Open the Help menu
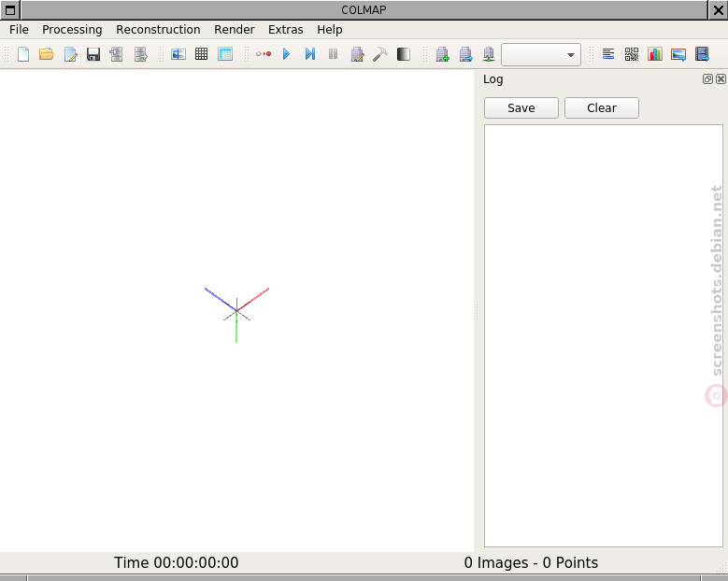 (330, 30)
